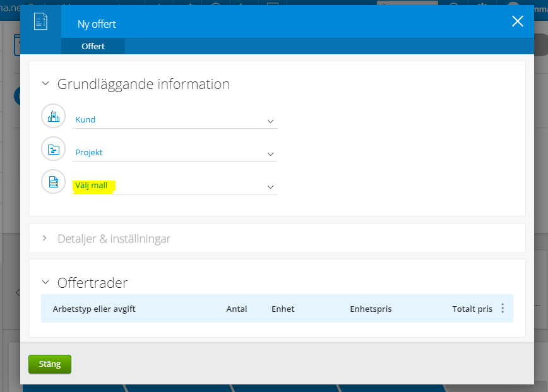Viewport: 548px width, 392px height.
Task: Select the Offert tab
Action: pos(93,46)
